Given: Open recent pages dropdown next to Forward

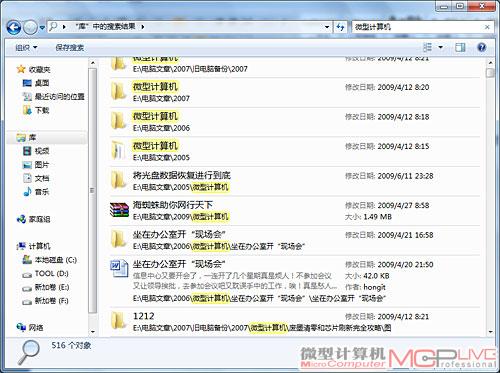Looking at the screenshot, I should (x=42, y=27).
